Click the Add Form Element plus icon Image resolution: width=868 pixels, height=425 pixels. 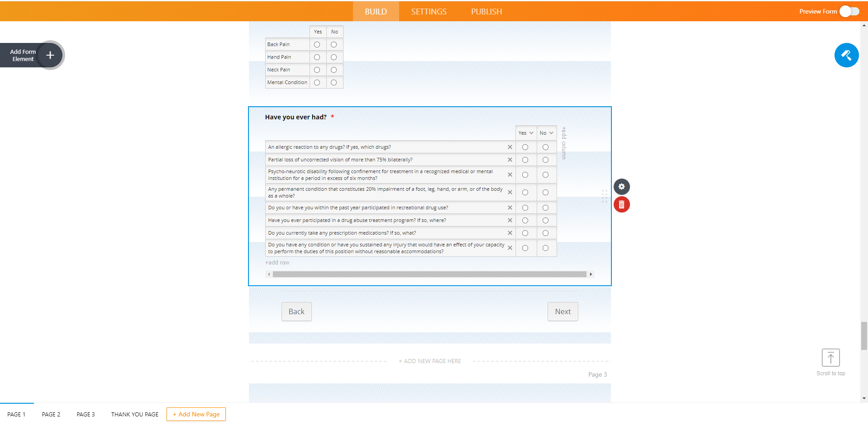tap(50, 55)
